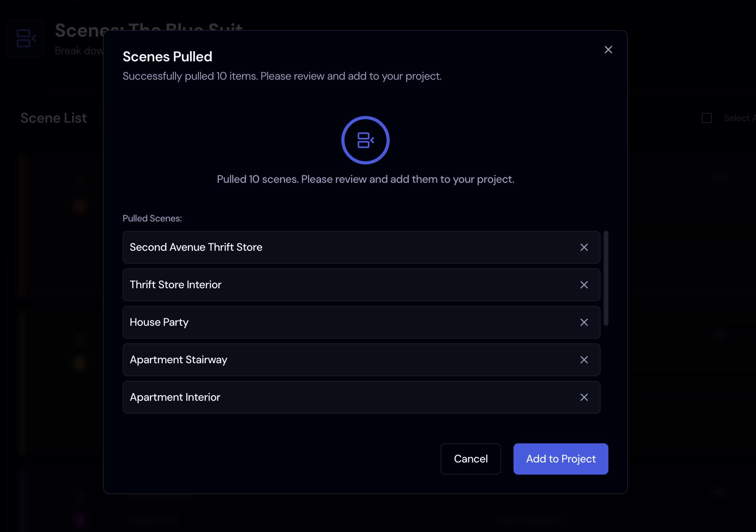Enable the Select All checkbox
756x532 pixels.
(x=706, y=118)
